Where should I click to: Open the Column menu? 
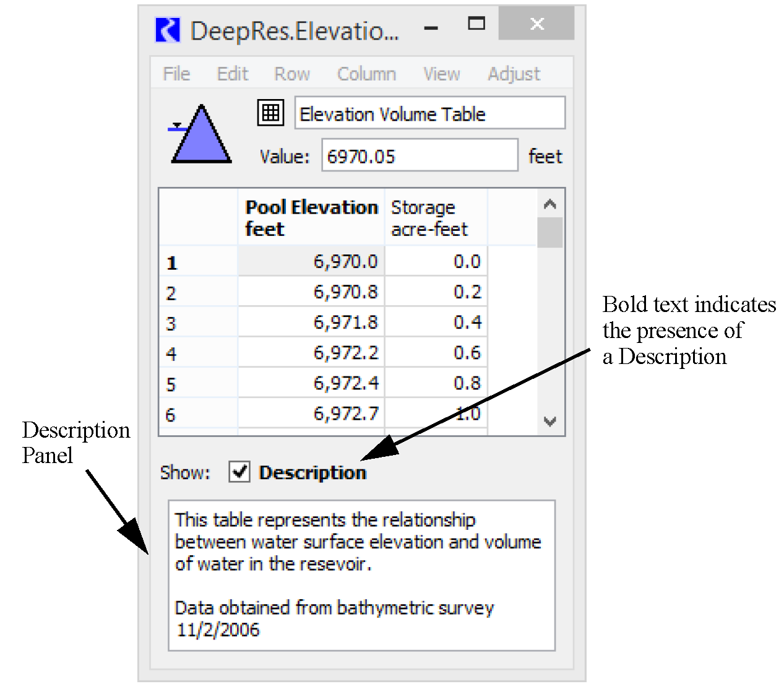point(366,74)
